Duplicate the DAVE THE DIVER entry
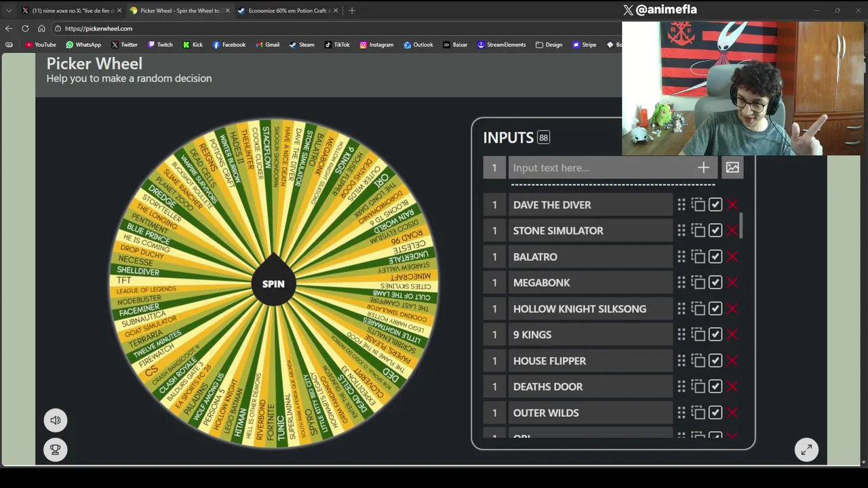 pos(698,205)
